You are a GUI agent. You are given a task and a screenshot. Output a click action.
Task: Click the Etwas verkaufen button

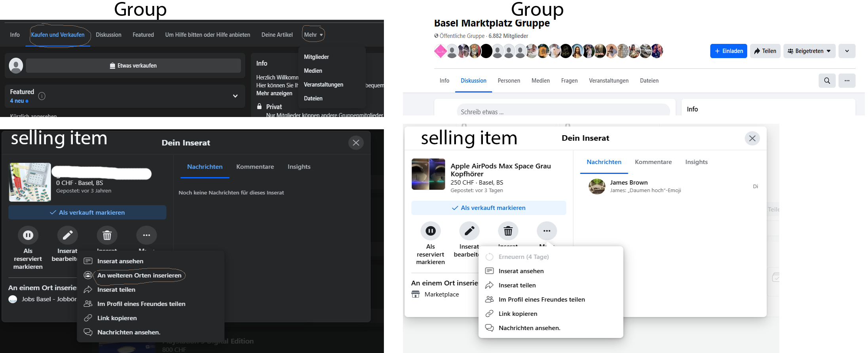133,66
